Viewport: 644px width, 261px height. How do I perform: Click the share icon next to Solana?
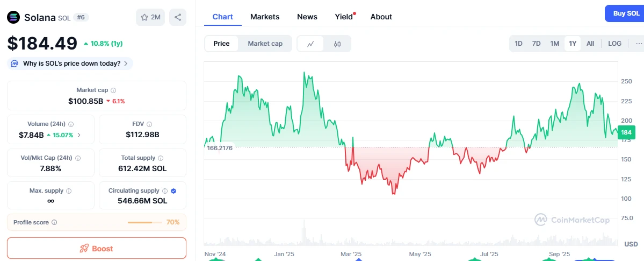point(178,17)
